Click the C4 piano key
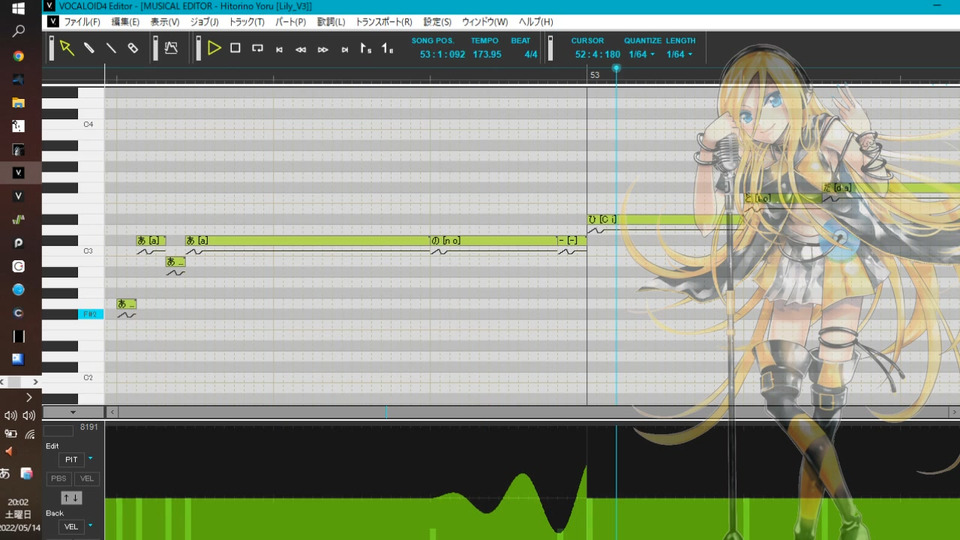 pos(91,124)
